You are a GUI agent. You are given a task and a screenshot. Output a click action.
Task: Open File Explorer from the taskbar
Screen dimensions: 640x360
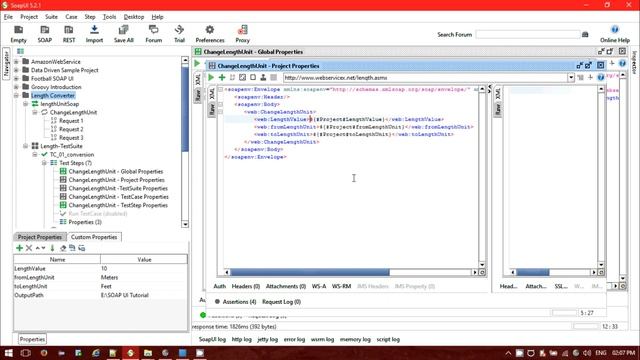click(148, 353)
